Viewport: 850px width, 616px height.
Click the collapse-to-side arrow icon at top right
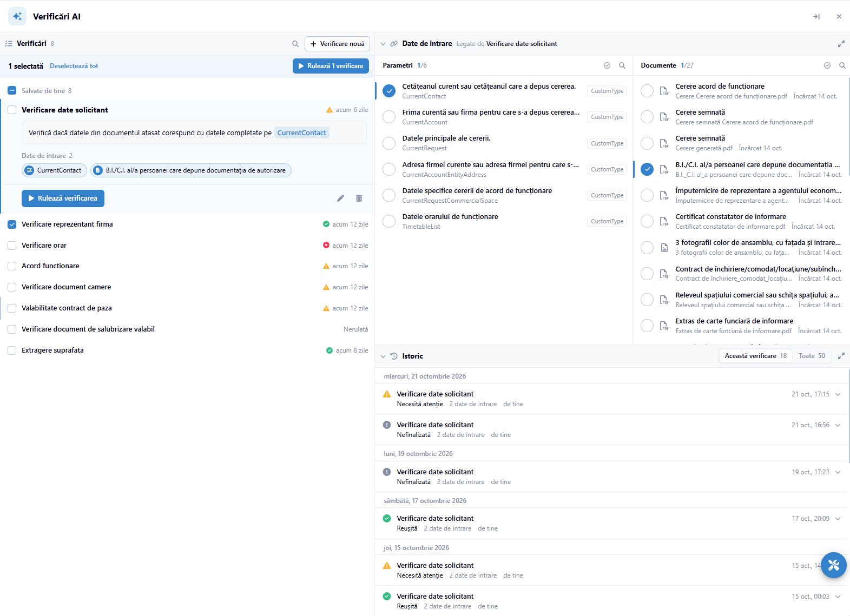(816, 17)
